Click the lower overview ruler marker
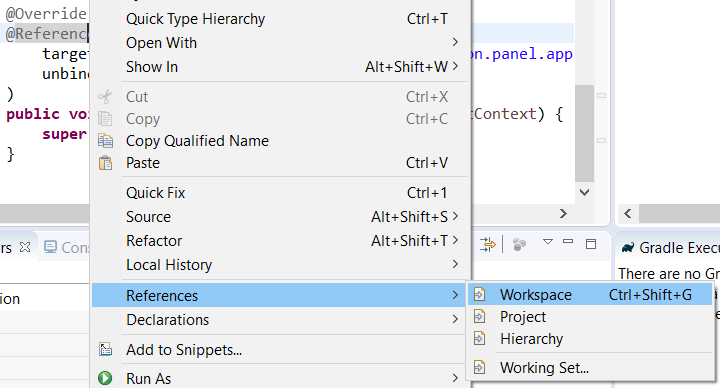The width and height of the screenshot is (720, 388). tap(601, 141)
